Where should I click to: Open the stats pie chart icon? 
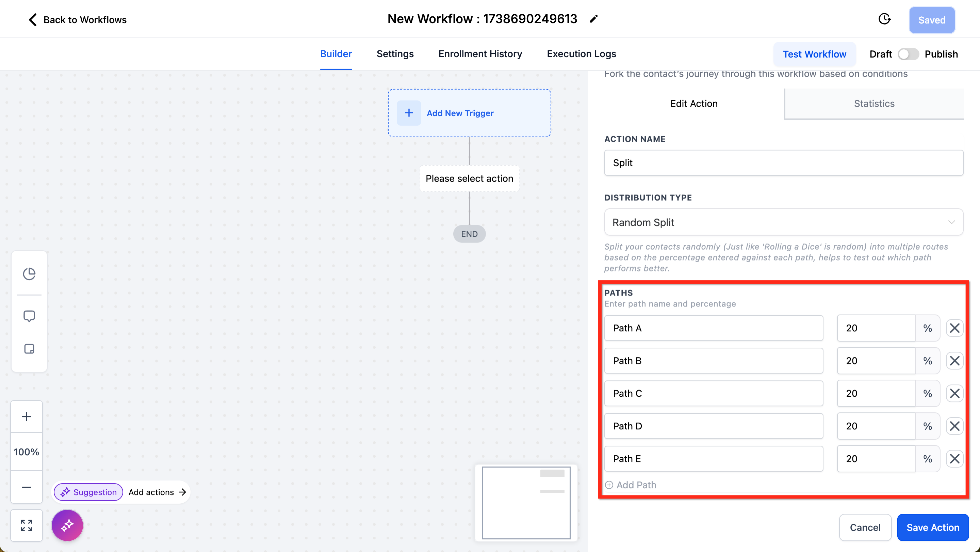29,273
